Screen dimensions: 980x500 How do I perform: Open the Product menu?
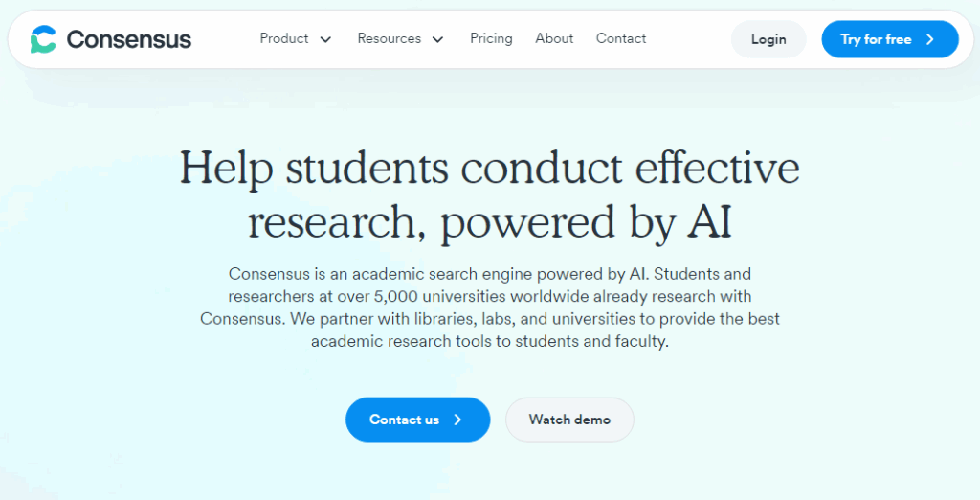click(284, 38)
